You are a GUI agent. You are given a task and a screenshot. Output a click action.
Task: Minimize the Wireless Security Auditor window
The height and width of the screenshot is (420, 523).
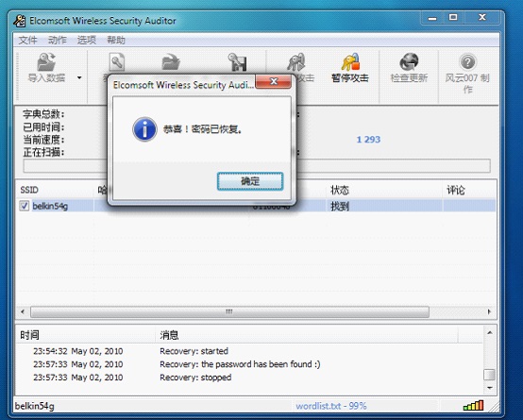coord(432,18)
